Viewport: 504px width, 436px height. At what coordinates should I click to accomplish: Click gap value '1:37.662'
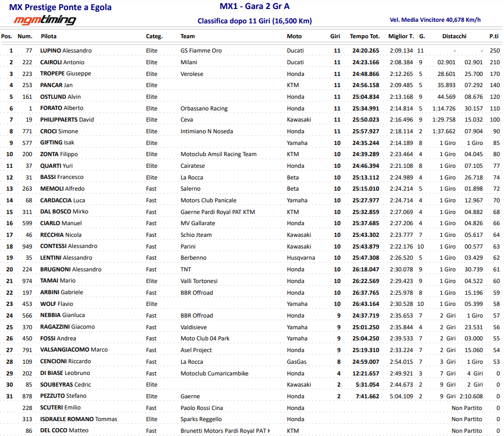click(x=444, y=131)
